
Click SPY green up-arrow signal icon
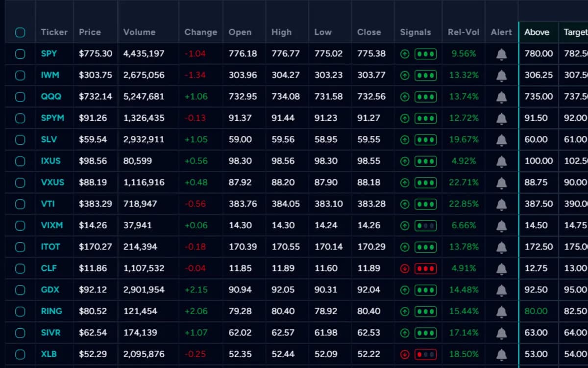(405, 54)
